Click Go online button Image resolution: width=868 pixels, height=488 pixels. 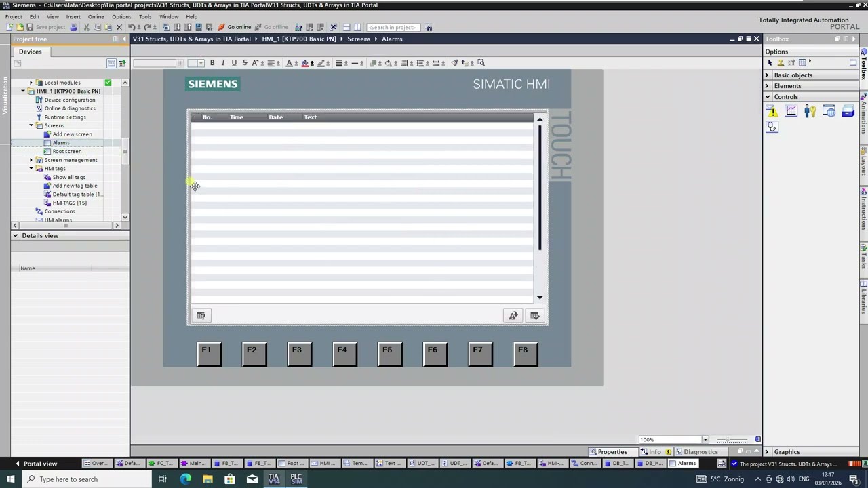(235, 27)
